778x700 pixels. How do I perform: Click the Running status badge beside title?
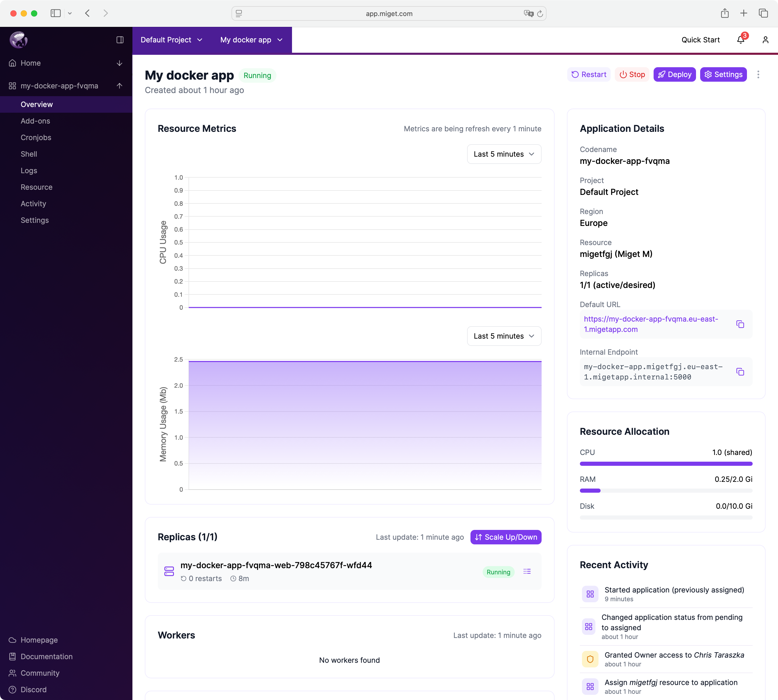(x=257, y=76)
